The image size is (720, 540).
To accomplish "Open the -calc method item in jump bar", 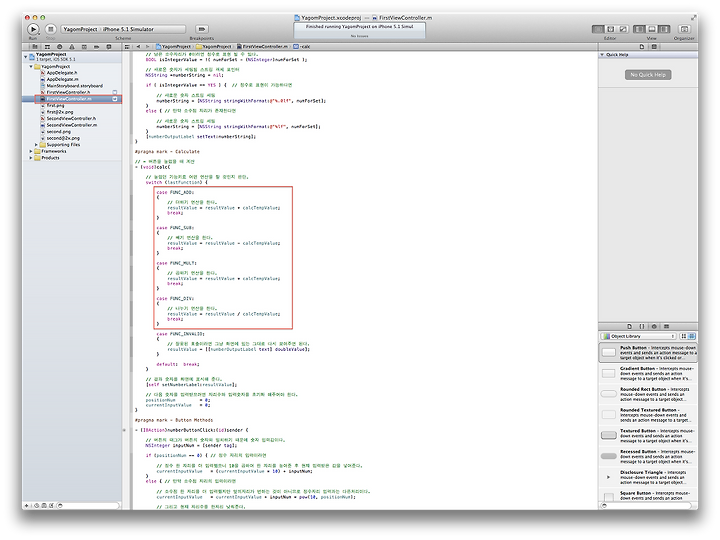I will [302, 46].
